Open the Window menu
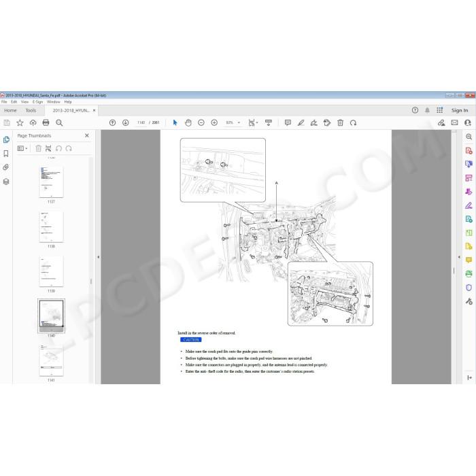The height and width of the screenshot is (476, 476). point(54,102)
